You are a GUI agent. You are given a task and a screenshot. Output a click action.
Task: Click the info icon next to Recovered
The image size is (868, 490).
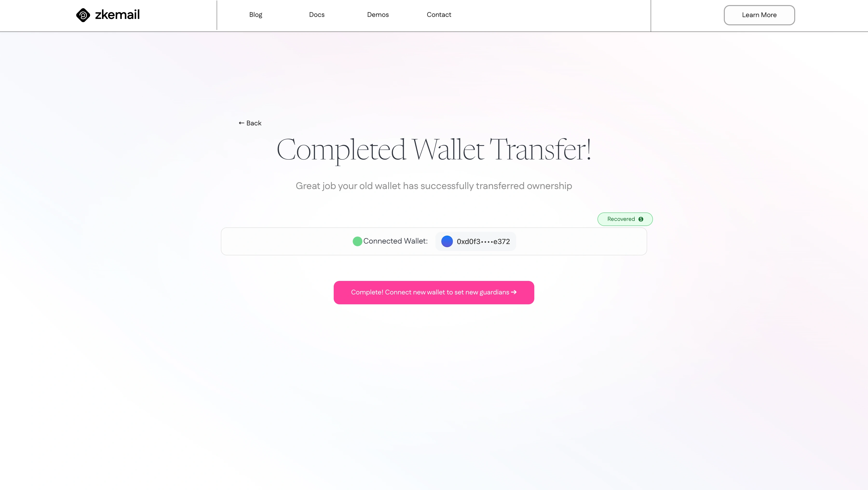point(641,219)
